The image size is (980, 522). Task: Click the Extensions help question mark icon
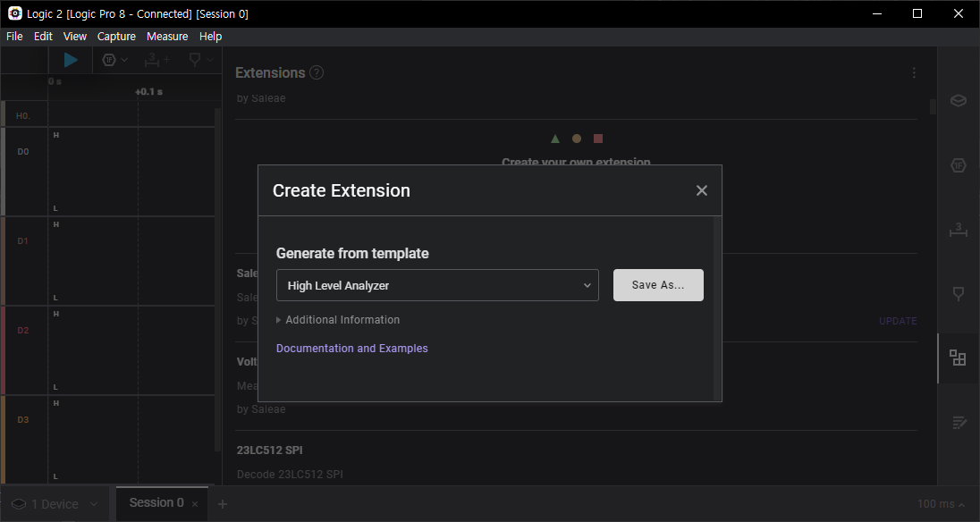point(317,73)
